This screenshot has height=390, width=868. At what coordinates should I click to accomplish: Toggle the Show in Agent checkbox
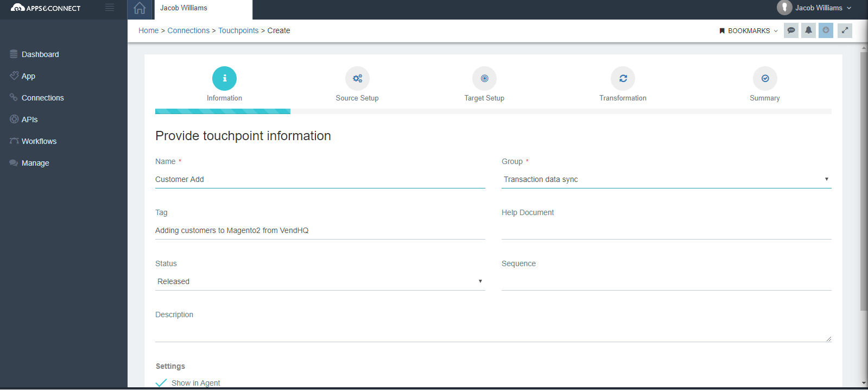161,382
